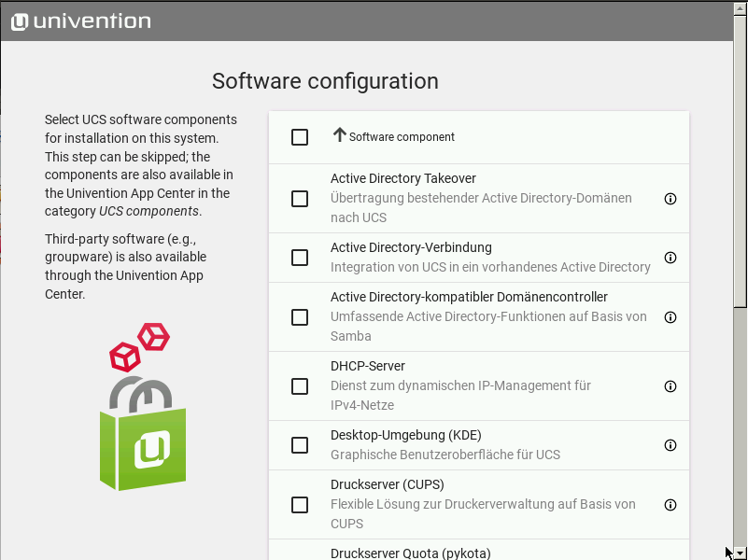
Task: Click the sort arrow next to Software component
Action: [x=339, y=135]
